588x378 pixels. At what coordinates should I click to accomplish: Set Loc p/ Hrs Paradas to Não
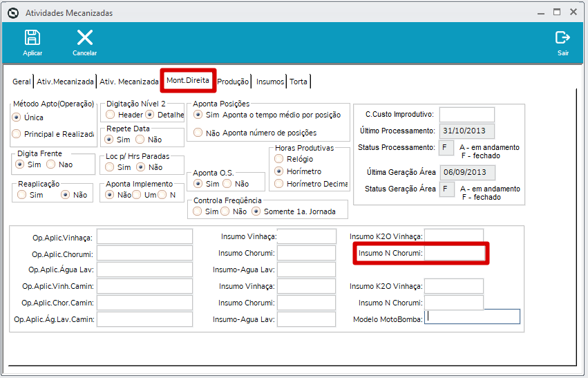click(x=141, y=167)
